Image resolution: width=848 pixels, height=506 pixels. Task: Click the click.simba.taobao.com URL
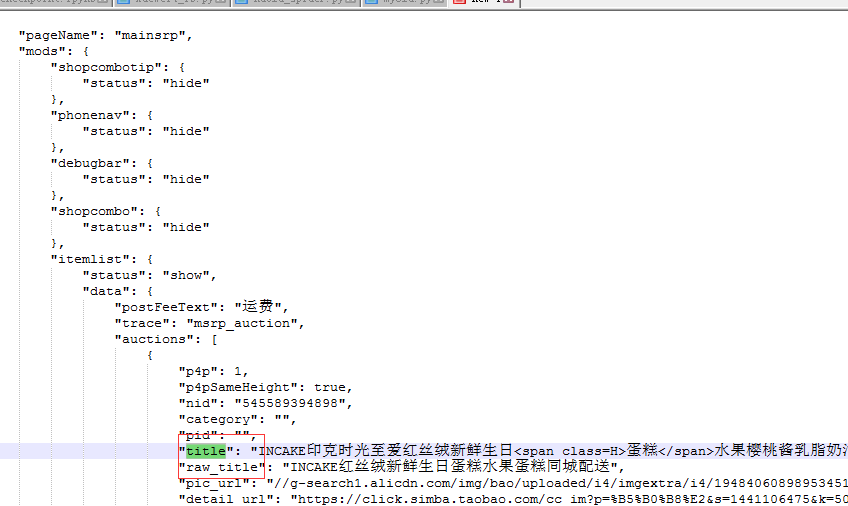[x=569, y=499]
